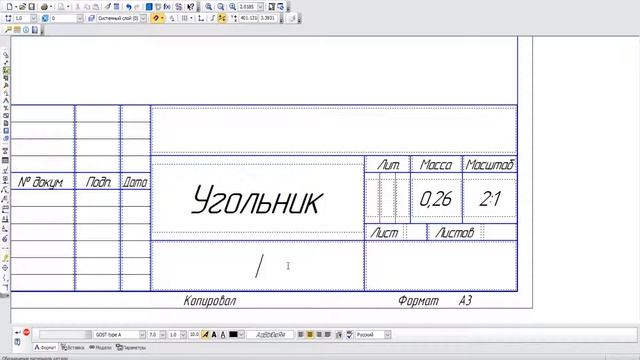Screen dimensions: 640x360
Task: Open an existing file
Action: (22, 7)
